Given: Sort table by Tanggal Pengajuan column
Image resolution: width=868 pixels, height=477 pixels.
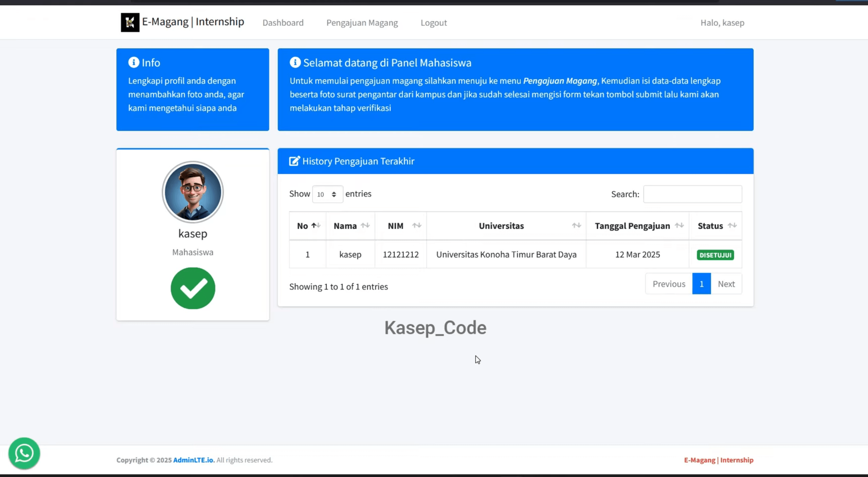Looking at the screenshot, I should (x=637, y=226).
